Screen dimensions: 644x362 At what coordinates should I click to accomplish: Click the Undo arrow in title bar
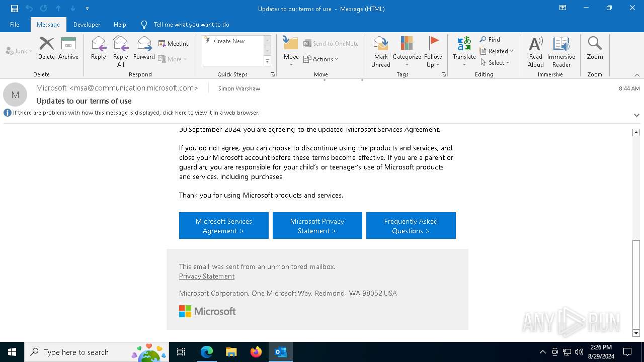point(29,9)
